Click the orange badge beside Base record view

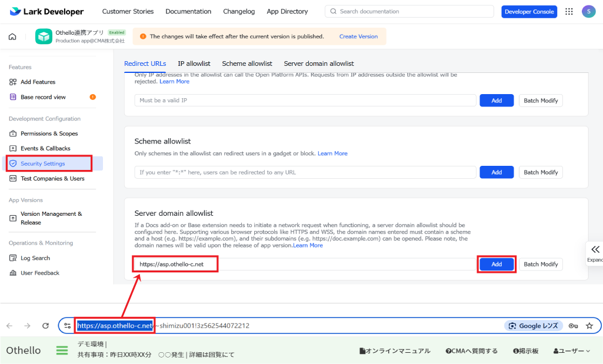click(93, 97)
